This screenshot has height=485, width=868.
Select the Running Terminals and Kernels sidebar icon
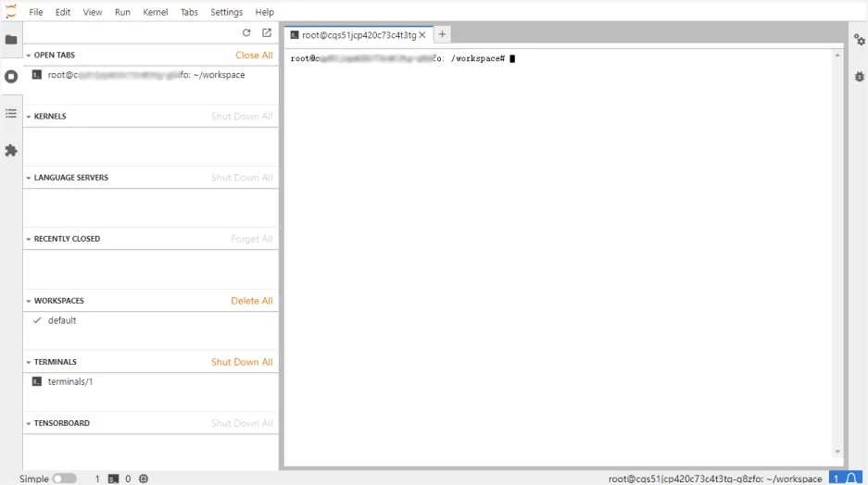pyautogui.click(x=11, y=76)
